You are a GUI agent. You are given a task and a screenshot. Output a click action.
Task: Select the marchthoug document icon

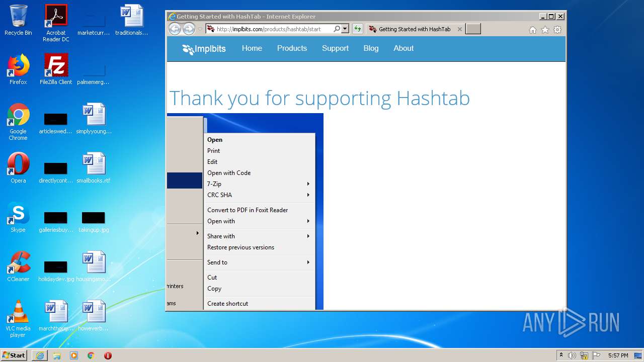[56, 316]
